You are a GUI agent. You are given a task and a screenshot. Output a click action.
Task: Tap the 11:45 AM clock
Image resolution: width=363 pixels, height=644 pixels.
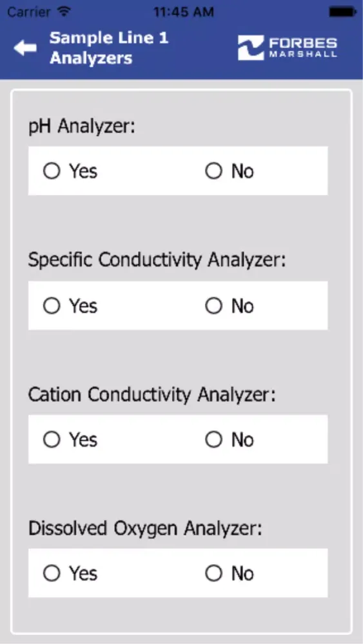click(184, 12)
